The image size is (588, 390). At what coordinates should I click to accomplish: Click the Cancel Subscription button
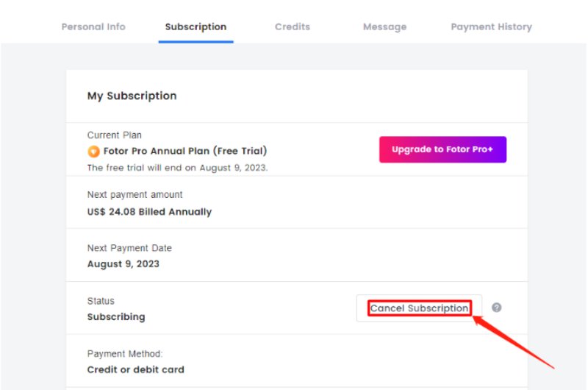click(x=419, y=308)
